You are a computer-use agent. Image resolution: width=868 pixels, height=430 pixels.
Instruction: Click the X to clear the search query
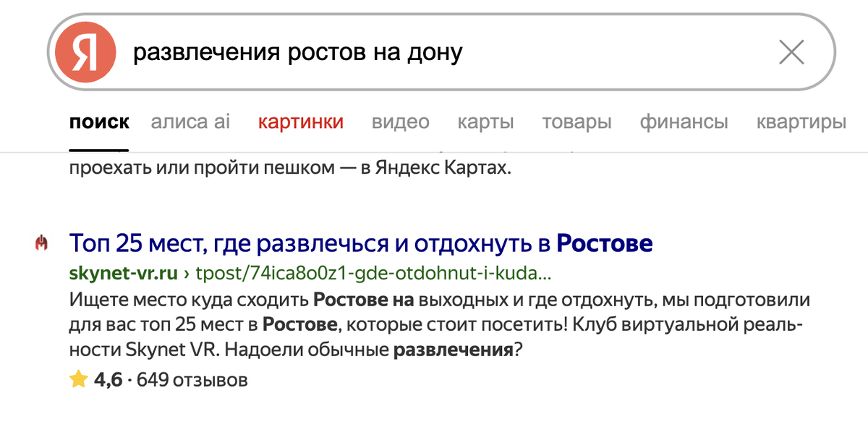tap(793, 51)
